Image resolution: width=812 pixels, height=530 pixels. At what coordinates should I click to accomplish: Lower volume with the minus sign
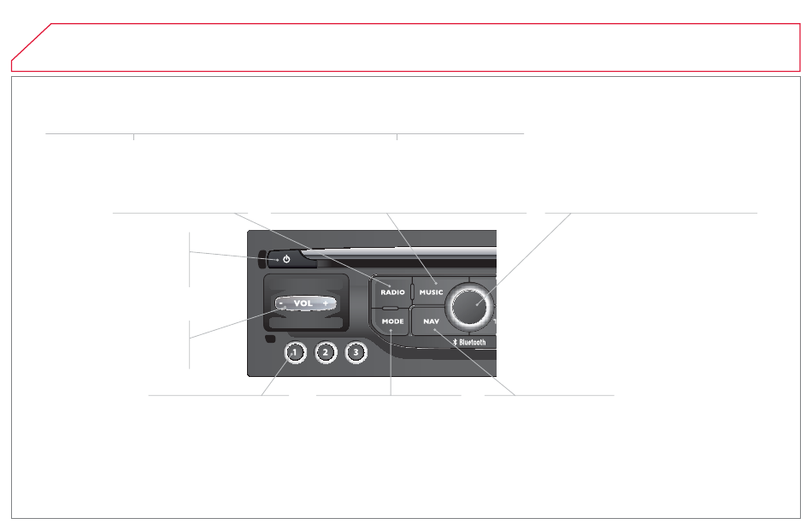click(x=281, y=303)
